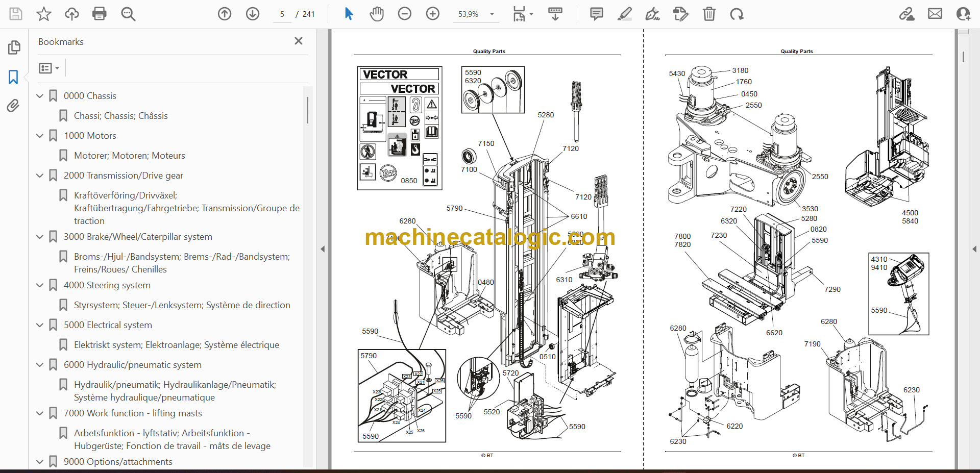Screen dimensions: 980x473
Task: Select the Broms-/Hjul-/Bandsystem bookmark
Action: pos(182,263)
